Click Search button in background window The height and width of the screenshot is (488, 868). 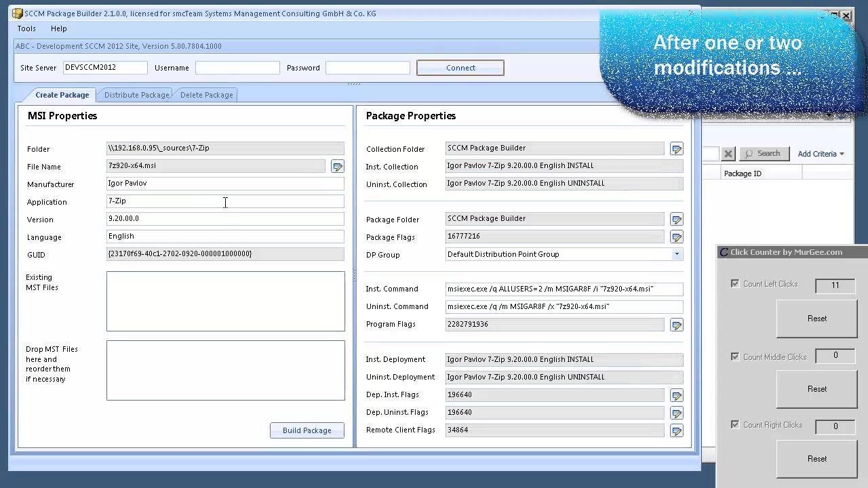click(x=764, y=154)
